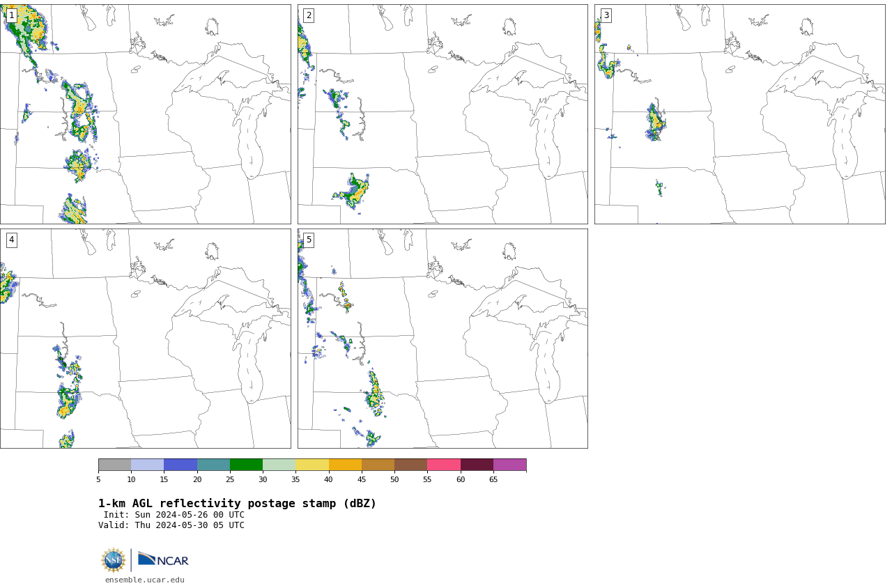Click the NSF logo
Image resolution: width=892 pixels, height=588 pixels.
(x=113, y=560)
